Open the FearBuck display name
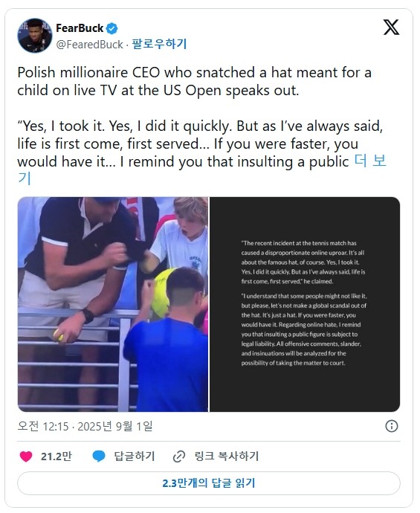The width and height of the screenshot is (420, 513). click(x=80, y=28)
